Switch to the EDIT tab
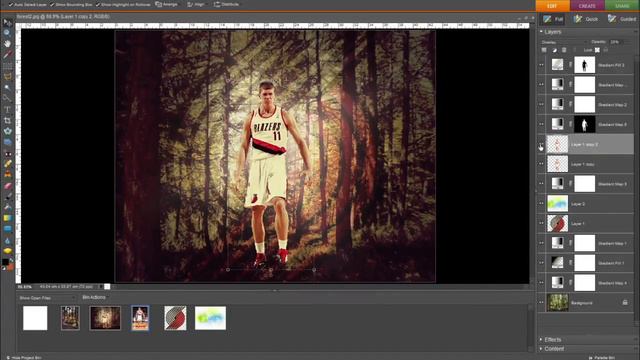 tap(552, 6)
